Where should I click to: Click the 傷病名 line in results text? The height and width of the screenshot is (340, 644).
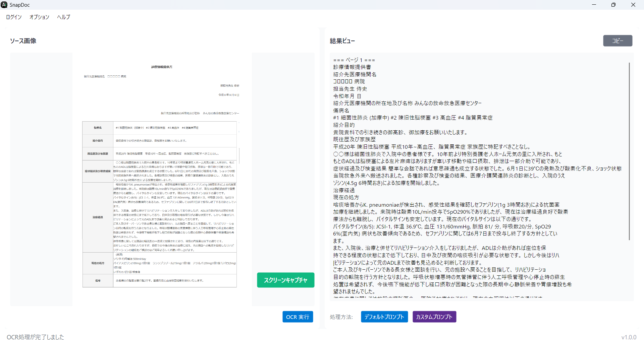[341, 111]
